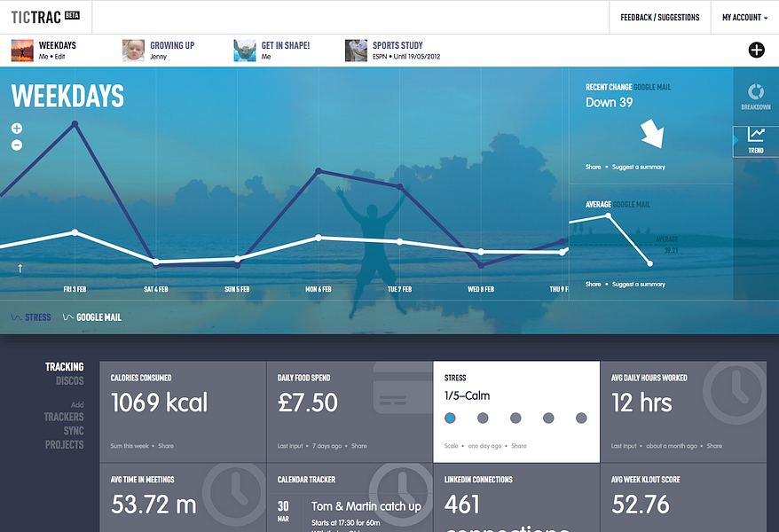This screenshot has height=532, width=779.
Task: Open Feedback / Suggestions
Action: click(660, 18)
